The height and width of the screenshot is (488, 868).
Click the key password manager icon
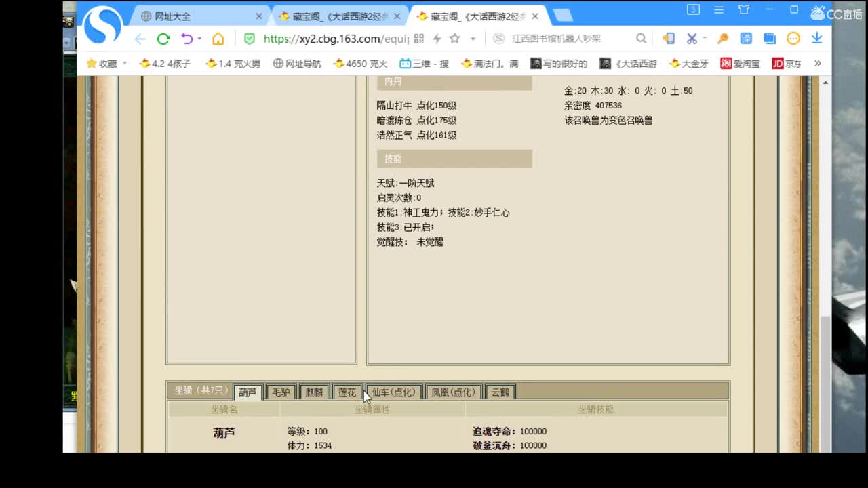pos(723,39)
